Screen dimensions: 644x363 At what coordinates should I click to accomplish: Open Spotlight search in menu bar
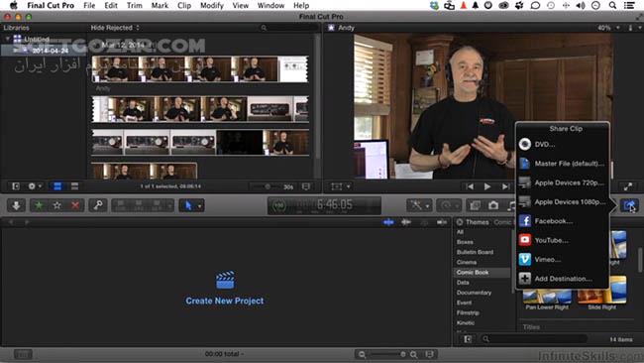pyautogui.click(x=612, y=5)
